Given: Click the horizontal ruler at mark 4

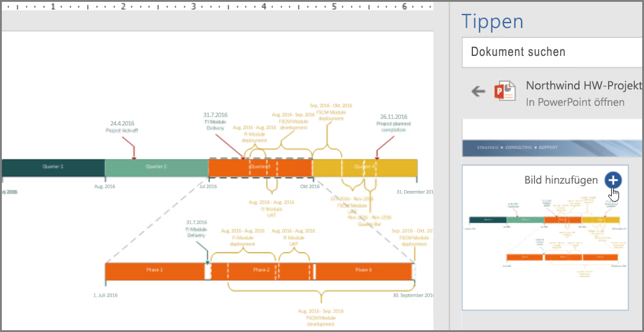Looking at the screenshot, I should click(264, 6).
